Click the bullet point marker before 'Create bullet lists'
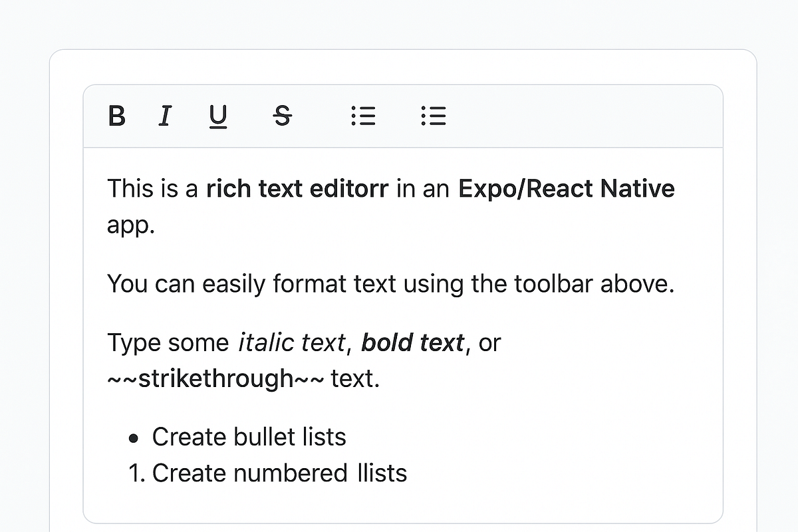 (x=133, y=438)
